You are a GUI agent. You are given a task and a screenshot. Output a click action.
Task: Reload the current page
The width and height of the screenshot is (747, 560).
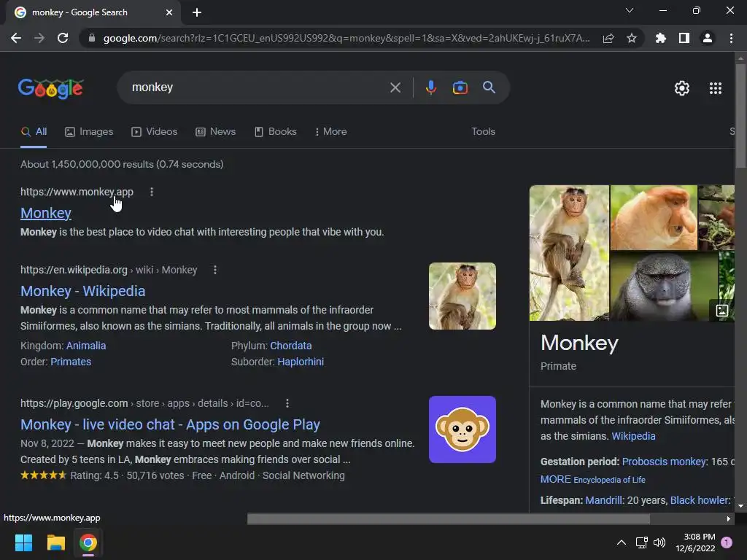(63, 38)
